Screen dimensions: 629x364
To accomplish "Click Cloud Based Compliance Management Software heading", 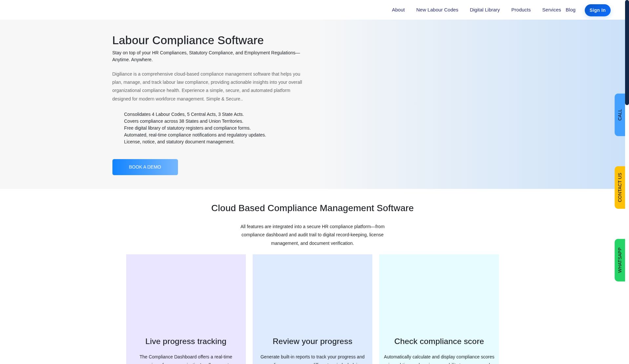I will point(312,208).
